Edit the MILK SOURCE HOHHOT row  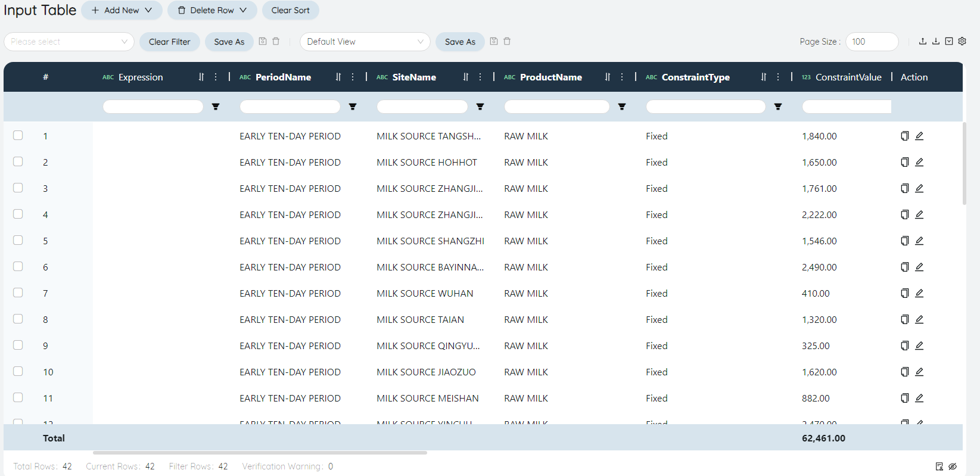pos(919,162)
